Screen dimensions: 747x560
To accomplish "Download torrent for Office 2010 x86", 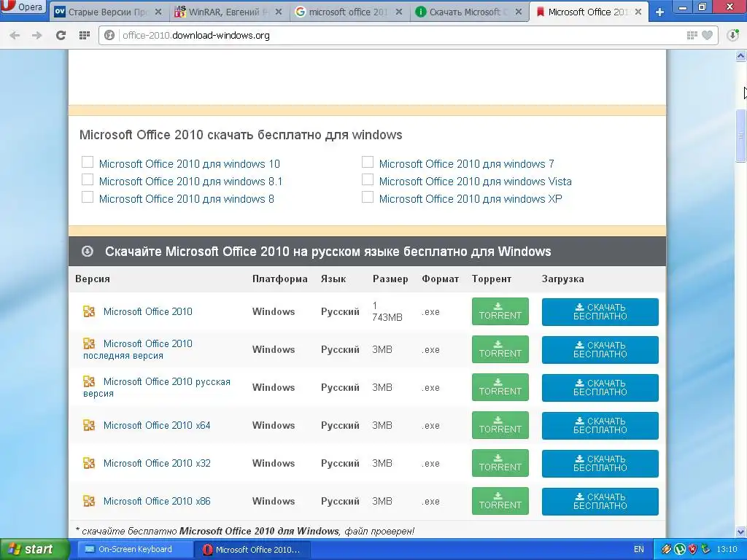I will click(500, 501).
